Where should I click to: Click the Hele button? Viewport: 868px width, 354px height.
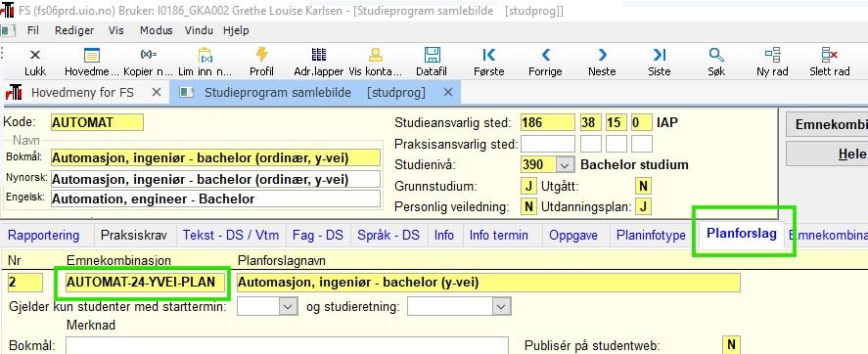point(827,154)
